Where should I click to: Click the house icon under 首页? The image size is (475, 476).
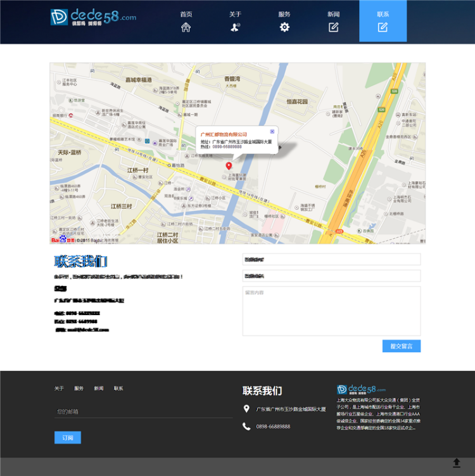tap(186, 27)
